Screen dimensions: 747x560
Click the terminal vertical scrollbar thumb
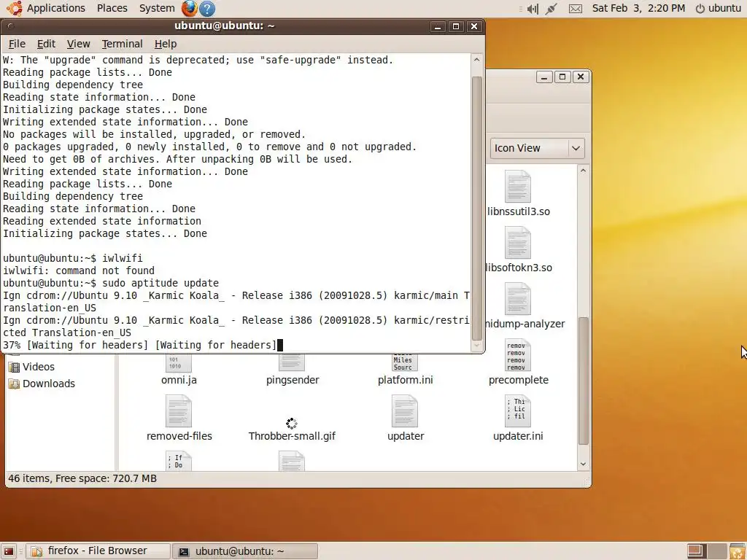coord(476,208)
